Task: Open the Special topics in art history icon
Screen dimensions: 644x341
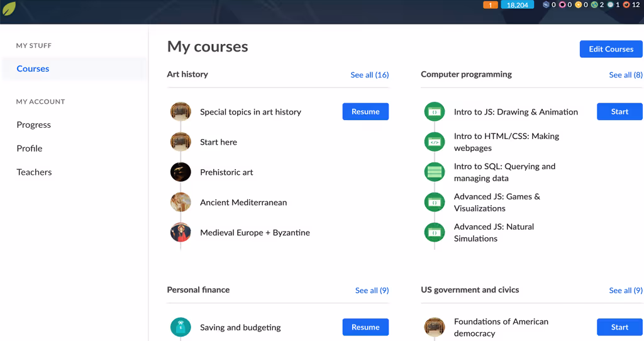Action: (180, 112)
